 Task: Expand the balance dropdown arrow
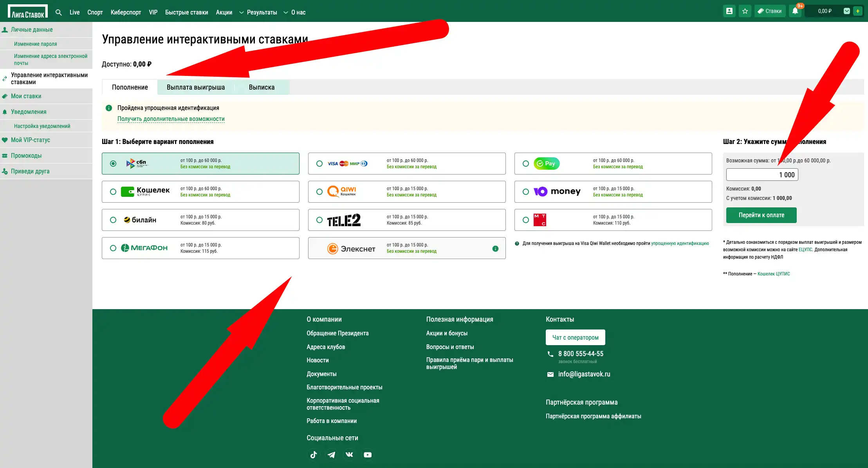(846, 11)
